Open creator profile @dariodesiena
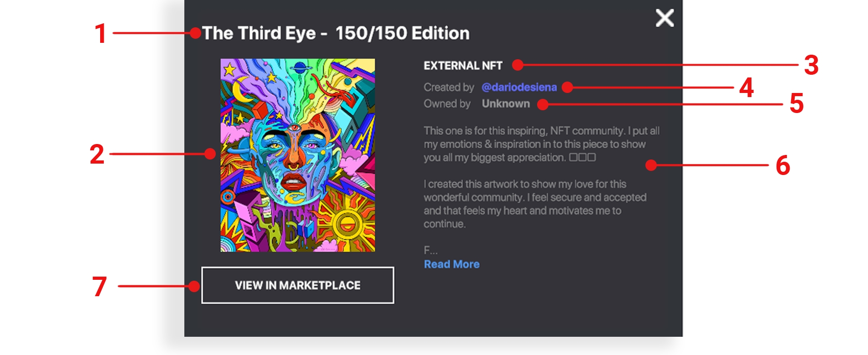This screenshot has width=868, height=355. (x=519, y=87)
